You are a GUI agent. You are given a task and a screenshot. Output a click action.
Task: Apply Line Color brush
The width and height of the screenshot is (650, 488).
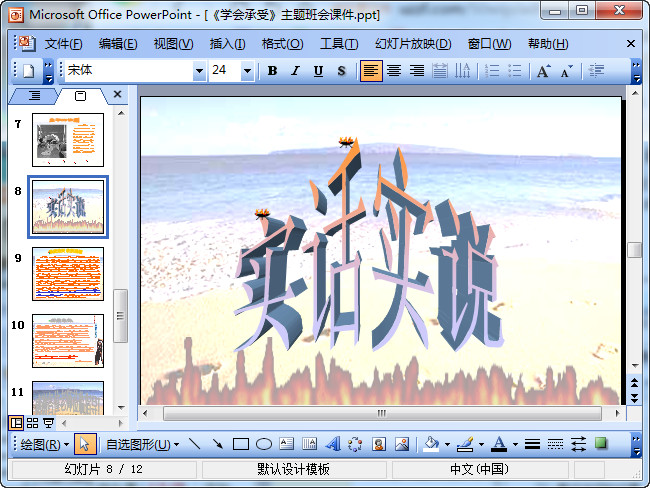pos(466,444)
